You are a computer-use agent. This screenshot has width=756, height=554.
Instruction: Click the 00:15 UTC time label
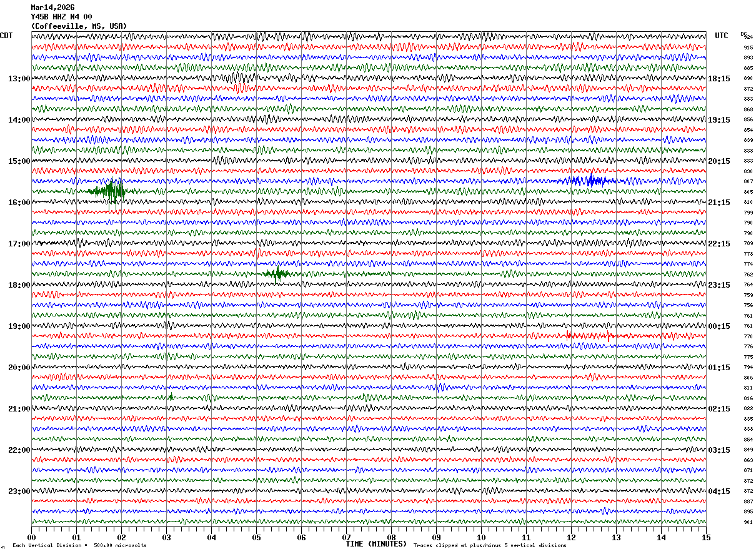(x=719, y=326)
